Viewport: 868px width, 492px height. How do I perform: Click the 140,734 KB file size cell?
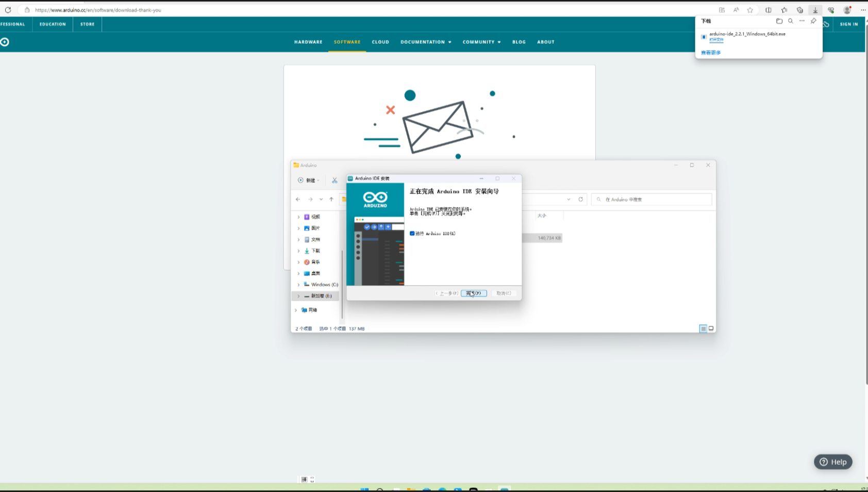click(549, 238)
